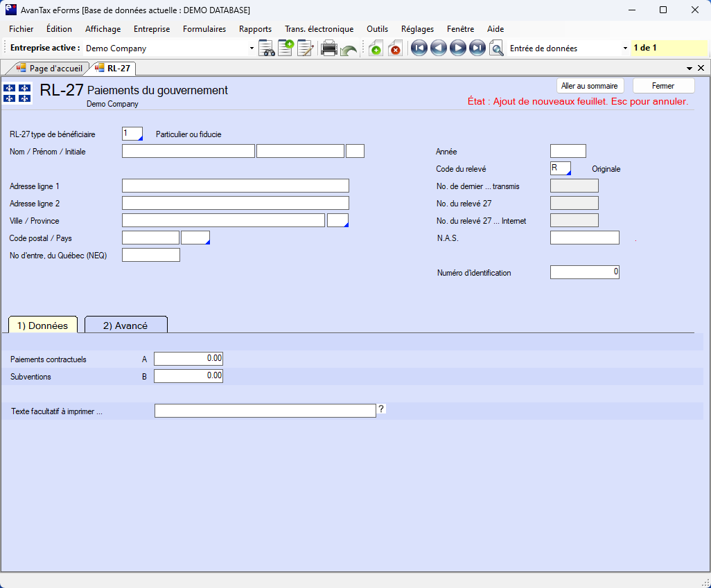
Task: Switch to the 2) Avancé tab
Action: click(125, 325)
